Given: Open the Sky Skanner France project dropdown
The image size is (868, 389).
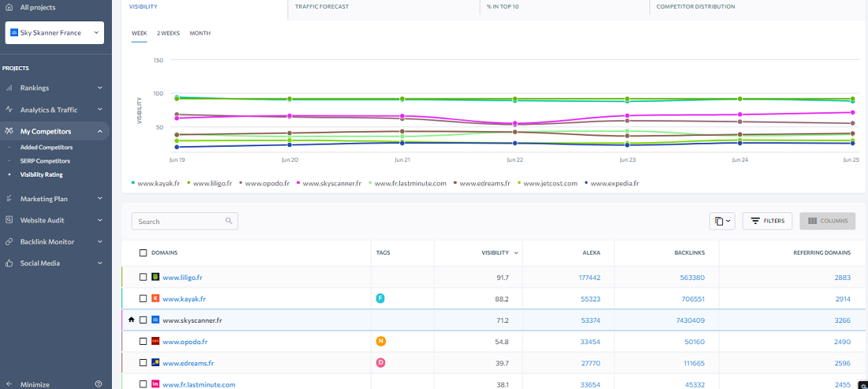Looking at the screenshot, I should 54,33.
